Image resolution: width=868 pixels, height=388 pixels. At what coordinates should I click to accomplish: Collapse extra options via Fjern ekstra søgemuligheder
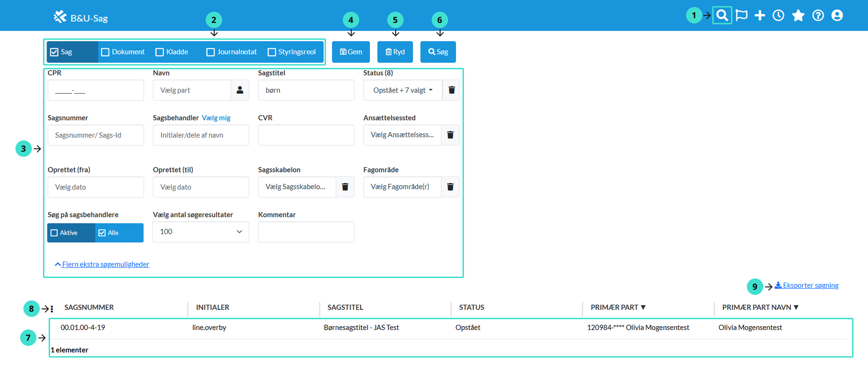(x=105, y=264)
